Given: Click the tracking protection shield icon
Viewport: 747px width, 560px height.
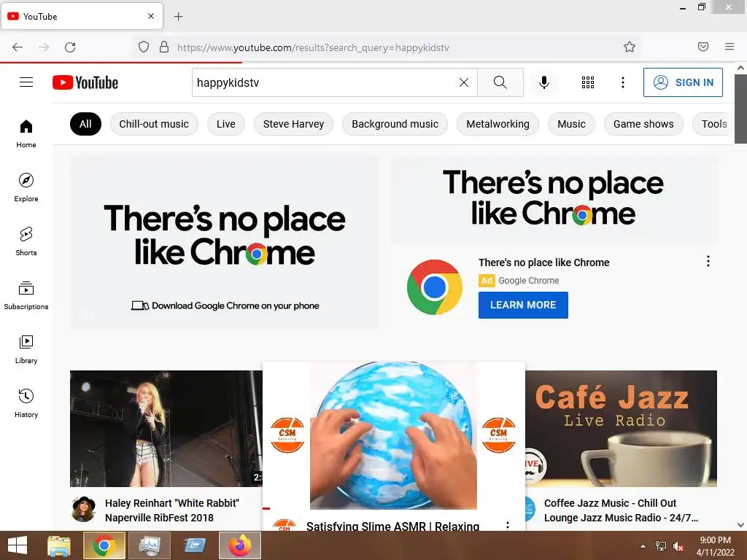Looking at the screenshot, I should pyautogui.click(x=144, y=47).
